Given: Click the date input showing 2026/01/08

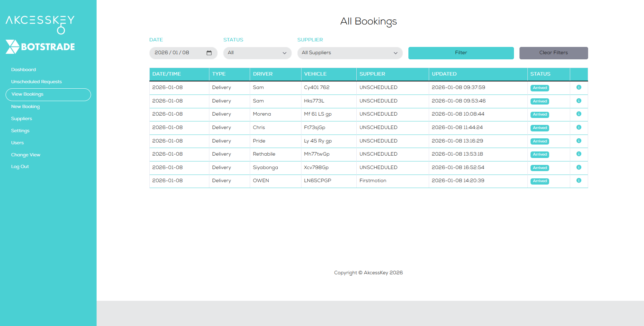Looking at the screenshot, I should 176,53.
